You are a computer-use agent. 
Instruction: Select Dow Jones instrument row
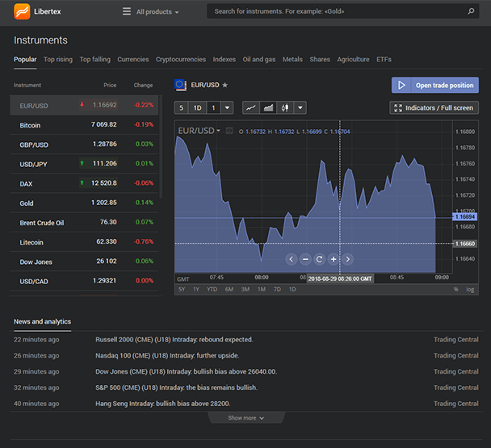(x=84, y=262)
